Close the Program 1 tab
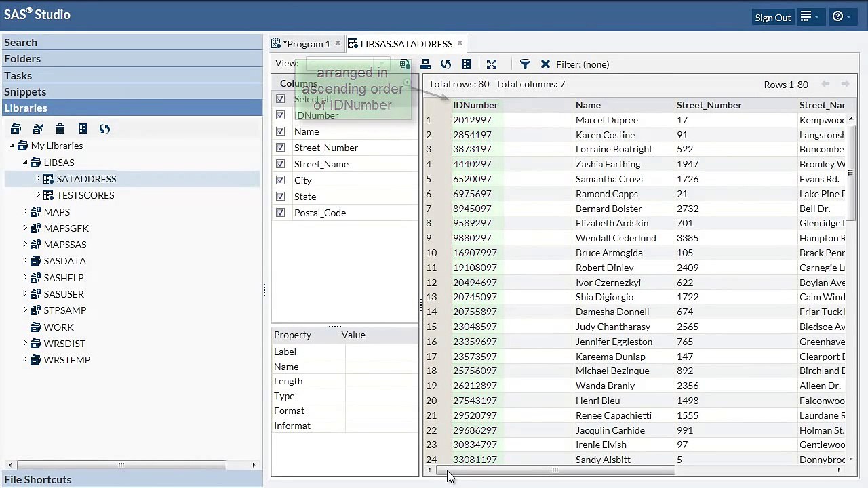This screenshot has width=868, height=488. tap(338, 43)
